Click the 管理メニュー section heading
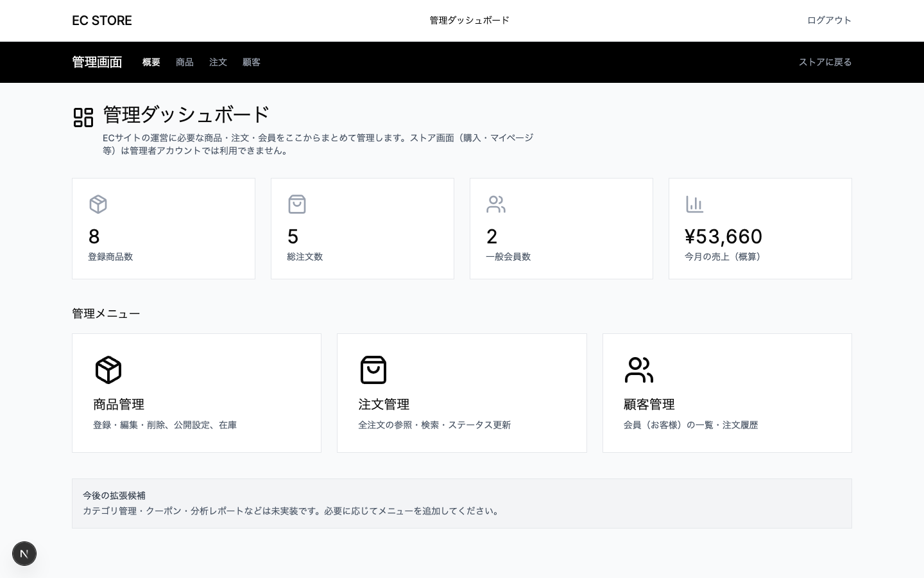The height and width of the screenshot is (578, 924). [106, 313]
